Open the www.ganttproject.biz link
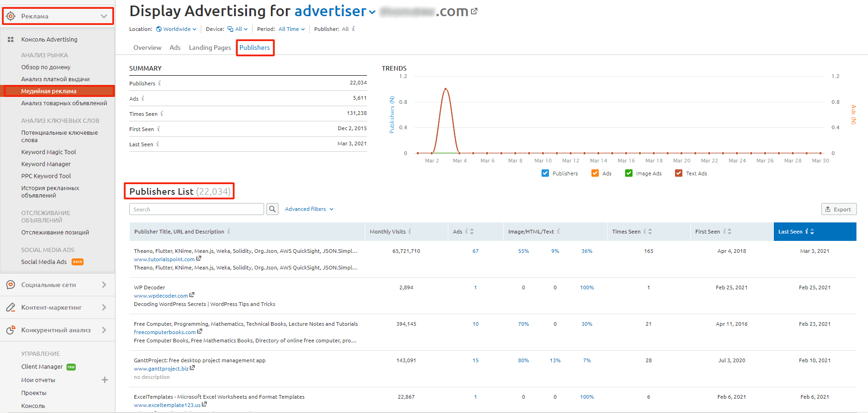 161,369
